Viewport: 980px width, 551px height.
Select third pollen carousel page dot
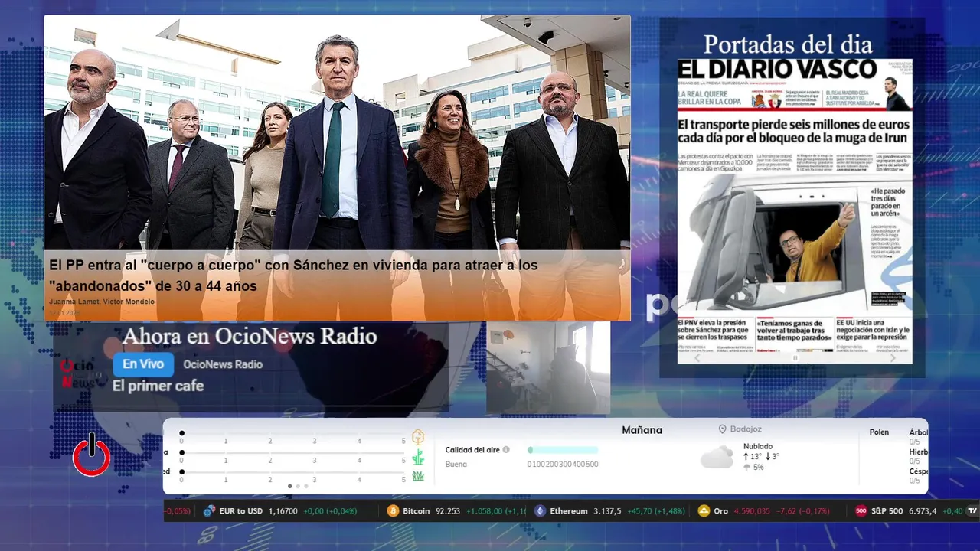[306, 486]
